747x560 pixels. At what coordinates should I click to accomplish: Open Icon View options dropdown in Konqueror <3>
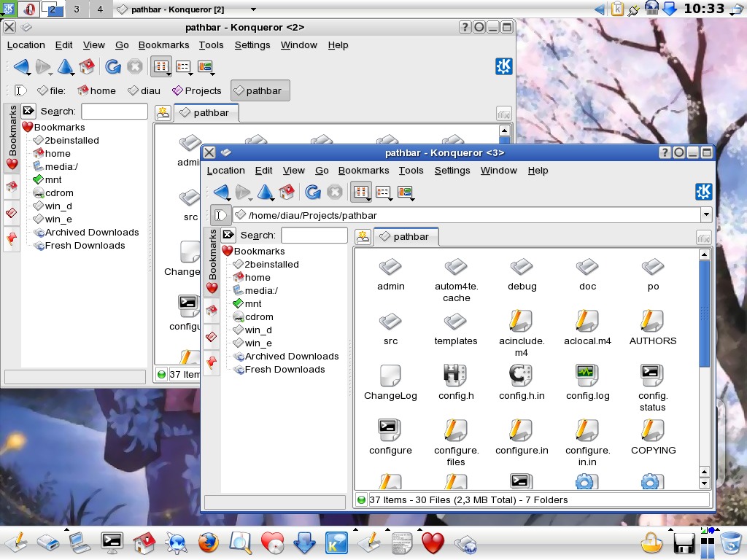368,200
